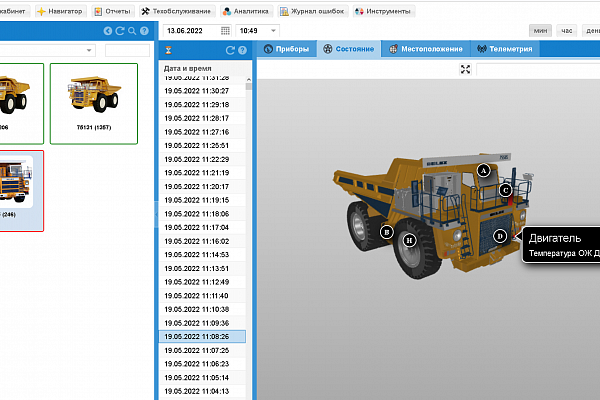Select the row 19.05.2022 11:25:51
Viewport: 600px width, 400px height.
[202, 145]
